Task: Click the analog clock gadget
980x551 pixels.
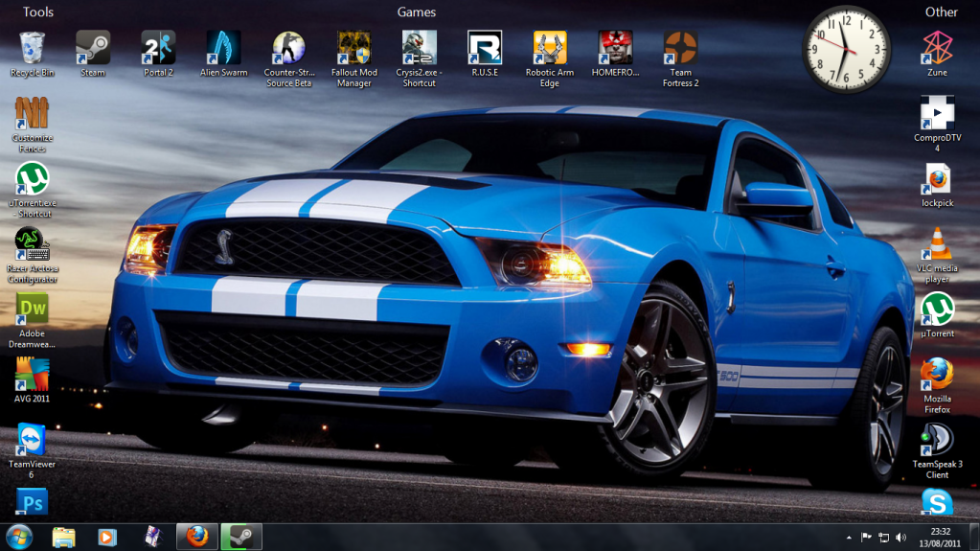Action: point(846,49)
